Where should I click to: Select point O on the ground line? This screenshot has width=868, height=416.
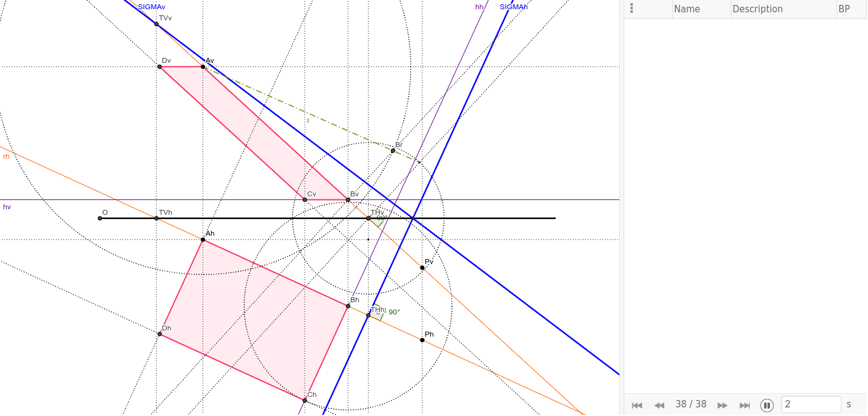pyautogui.click(x=100, y=218)
